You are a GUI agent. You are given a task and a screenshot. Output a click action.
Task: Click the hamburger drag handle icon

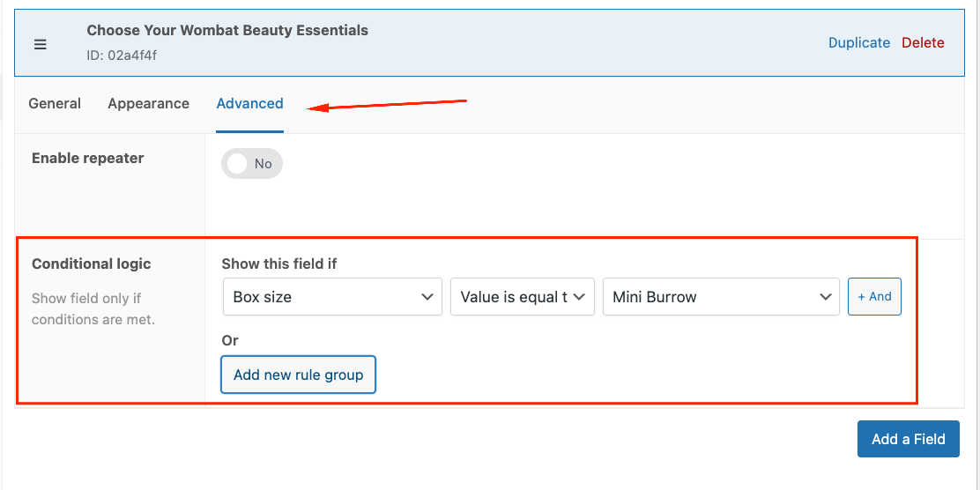41,45
